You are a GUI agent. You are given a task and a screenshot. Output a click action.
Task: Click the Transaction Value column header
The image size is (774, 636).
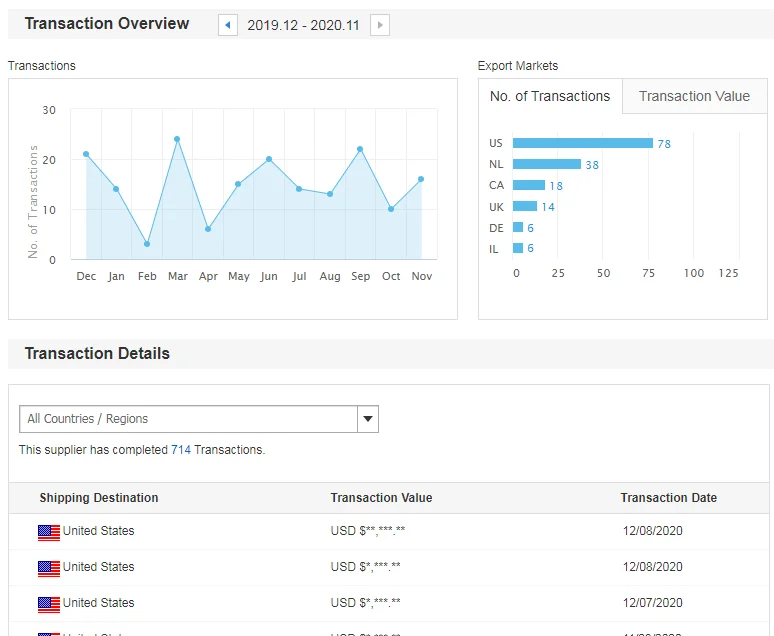tap(381, 498)
